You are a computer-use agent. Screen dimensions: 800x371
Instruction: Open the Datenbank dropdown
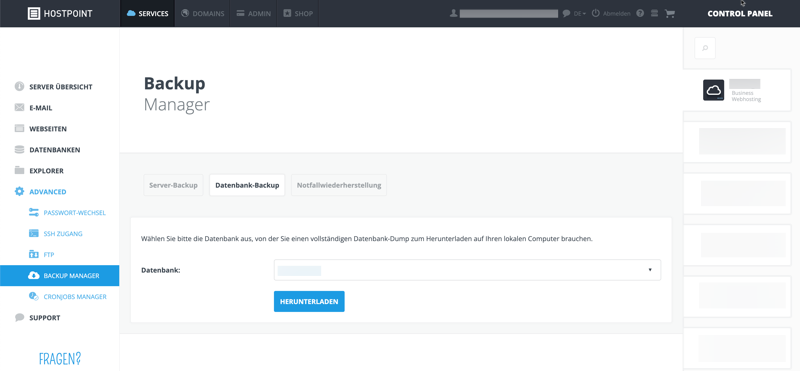click(467, 270)
